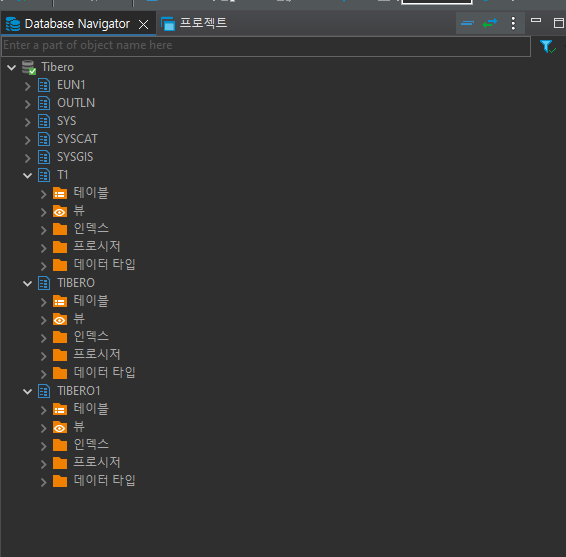Switch to Database Navigator tab
The width and height of the screenshot is (566, 557).
pos(77,24)
